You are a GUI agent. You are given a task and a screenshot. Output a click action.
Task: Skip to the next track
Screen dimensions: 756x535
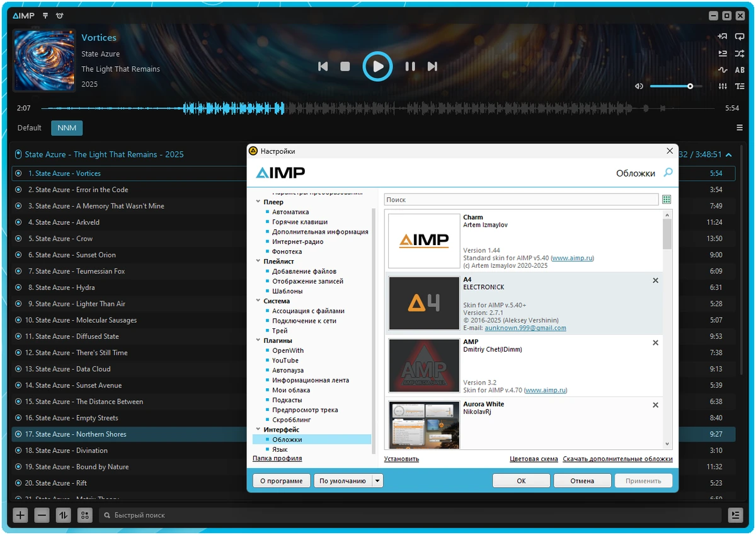tap(432, 66)
